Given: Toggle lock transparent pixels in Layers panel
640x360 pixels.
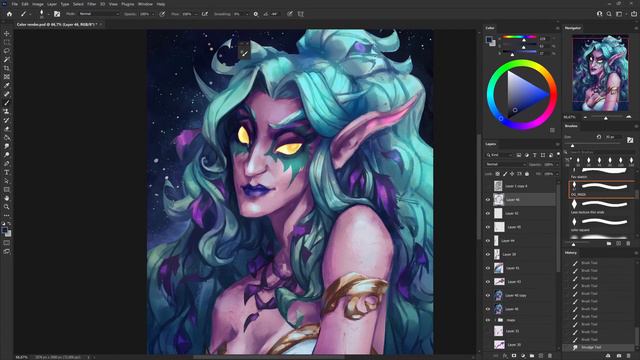Looking at the screenshot, I should point(498,174).
